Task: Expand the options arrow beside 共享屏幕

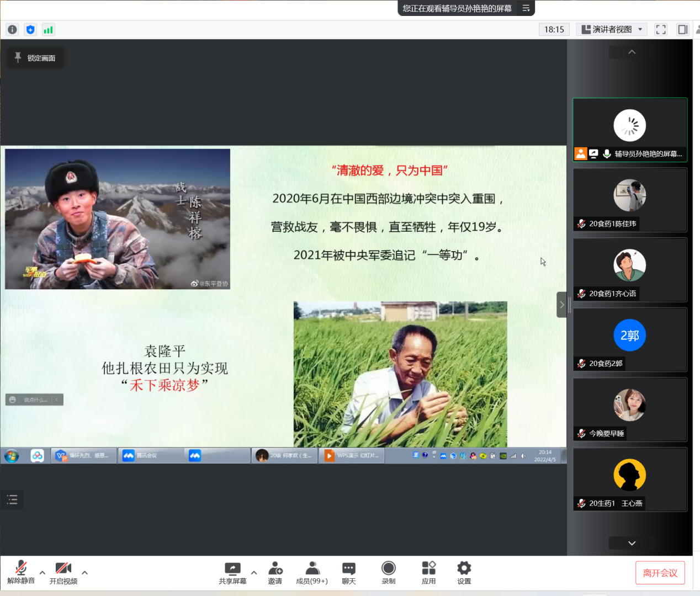Action: (254, 572)
